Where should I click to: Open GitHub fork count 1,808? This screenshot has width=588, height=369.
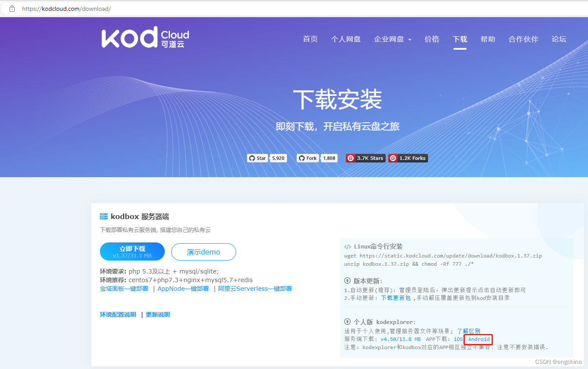[329, 158]
